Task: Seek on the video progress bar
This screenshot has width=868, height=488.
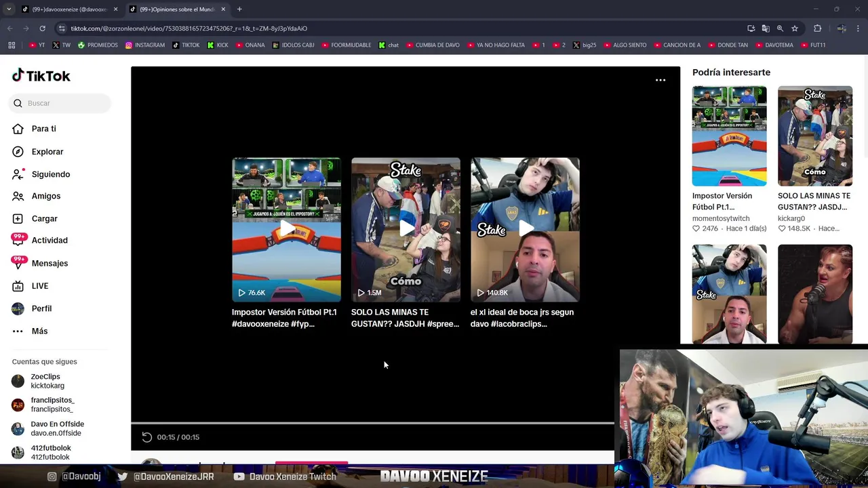Action: [x=372, y=423]
